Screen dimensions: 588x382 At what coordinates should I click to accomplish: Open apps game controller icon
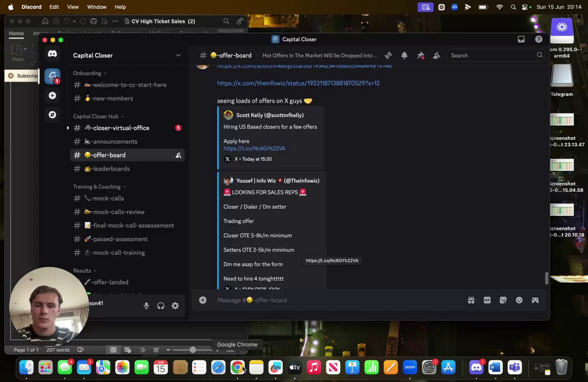pos(535,300)
